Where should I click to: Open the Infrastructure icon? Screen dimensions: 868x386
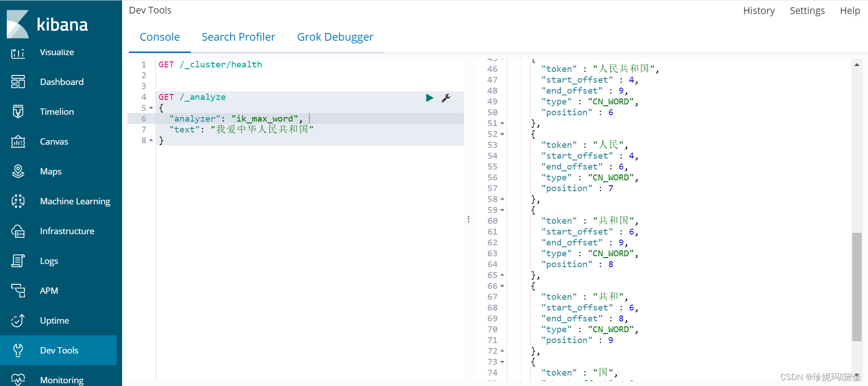point(18,231)
